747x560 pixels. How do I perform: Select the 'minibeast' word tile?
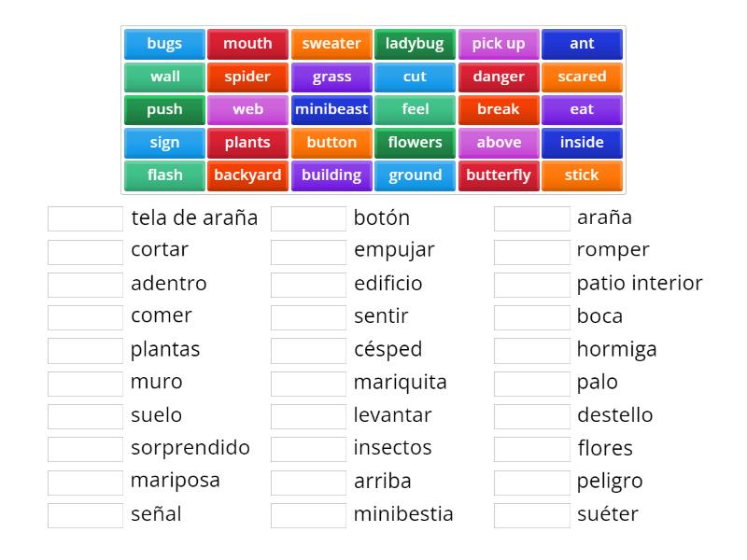click(331, 109)
